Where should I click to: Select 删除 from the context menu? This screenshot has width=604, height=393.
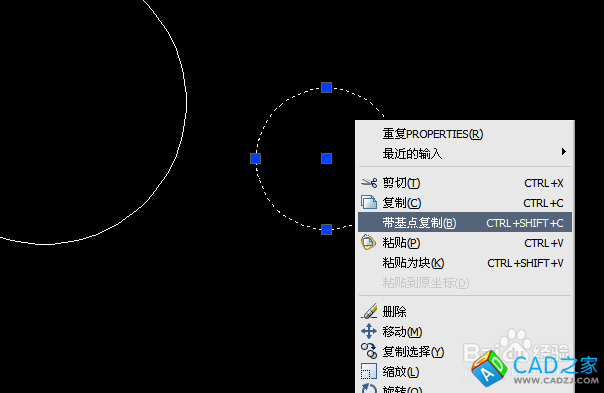click(394, 311)
